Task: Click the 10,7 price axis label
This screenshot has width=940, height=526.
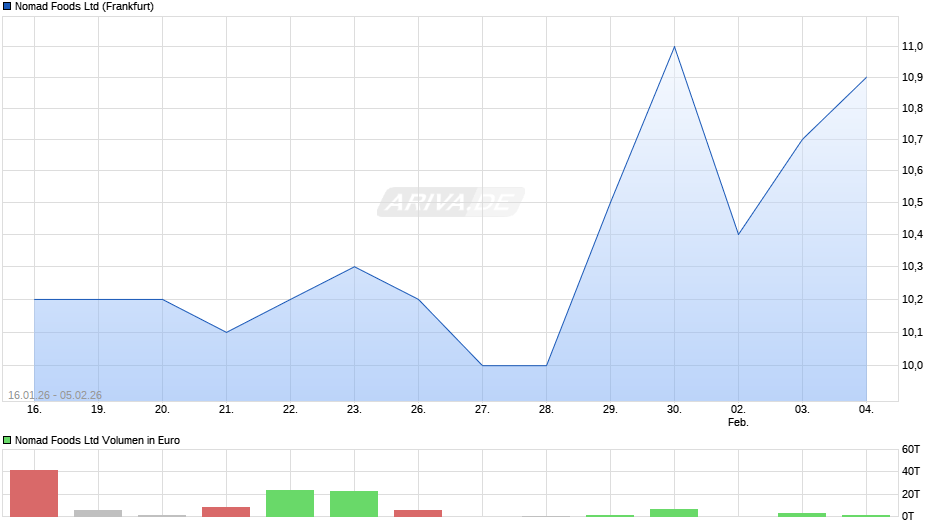Action: point(912,140)
